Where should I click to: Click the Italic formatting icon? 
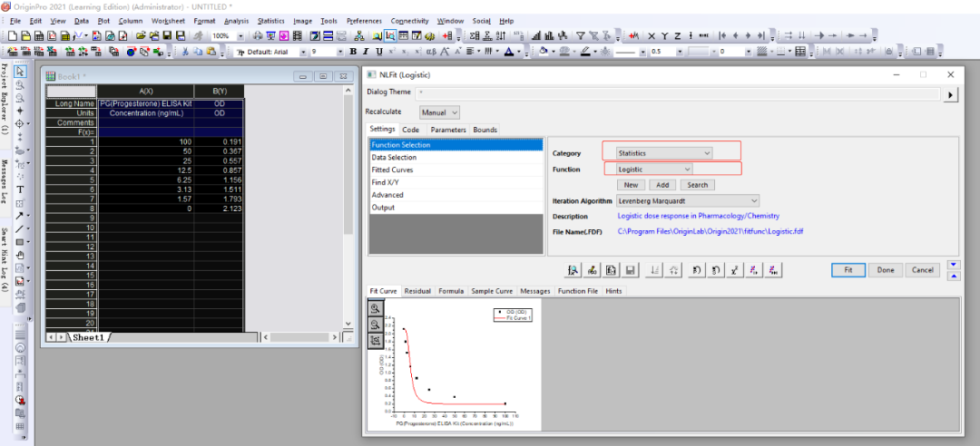click(365, 52)
